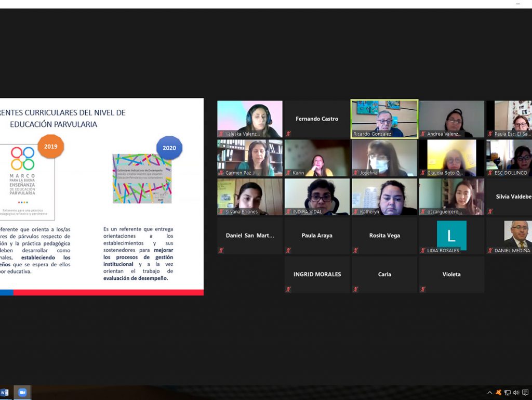Click muted mic icon on Daniel San Mart tile
Image resolution: width=532 pixels, height=400 pixels.
tap(221, 251)
